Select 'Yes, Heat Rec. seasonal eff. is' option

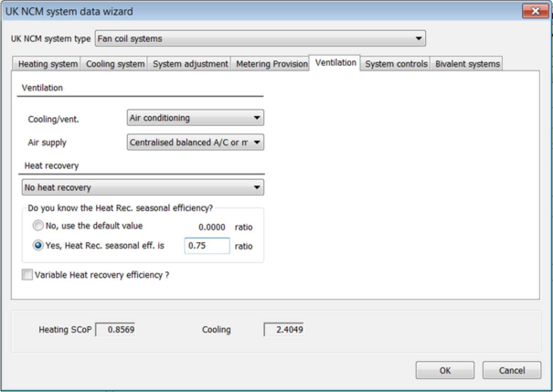38,246
